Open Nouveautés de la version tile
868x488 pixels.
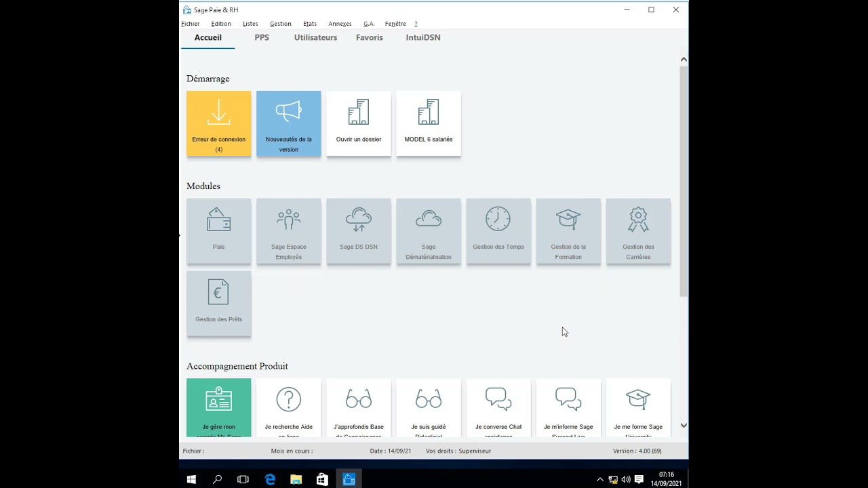[x=288, y=123]
